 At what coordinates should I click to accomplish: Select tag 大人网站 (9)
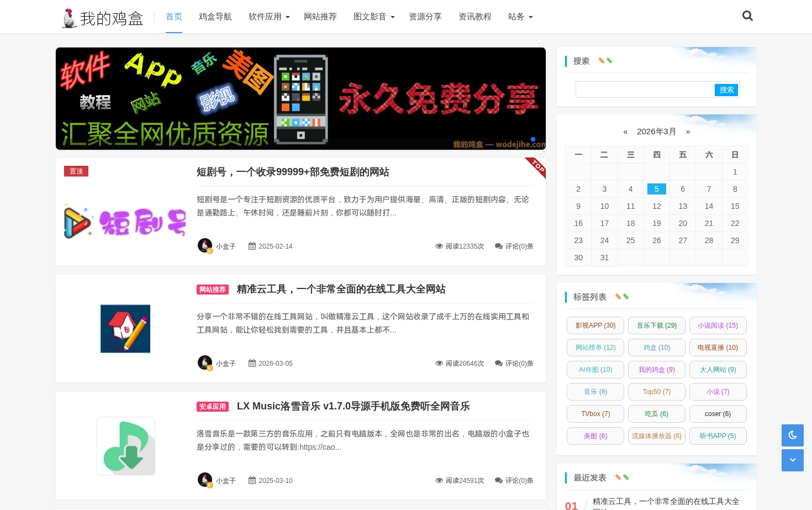click(x=718, y=370)
